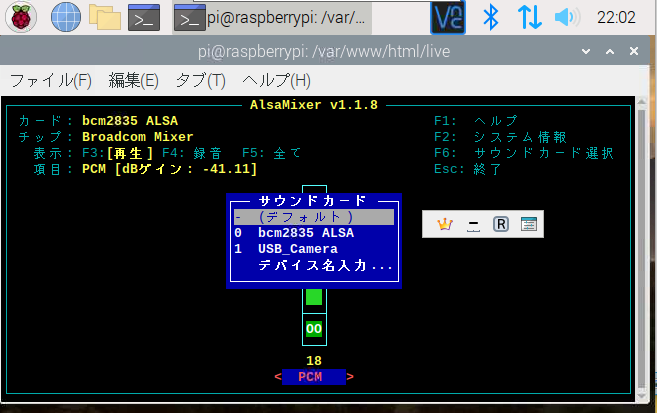Toggle the OO mute indicator for PCM
This screenshot has width=657, height=413.
(x=314, y=329)
